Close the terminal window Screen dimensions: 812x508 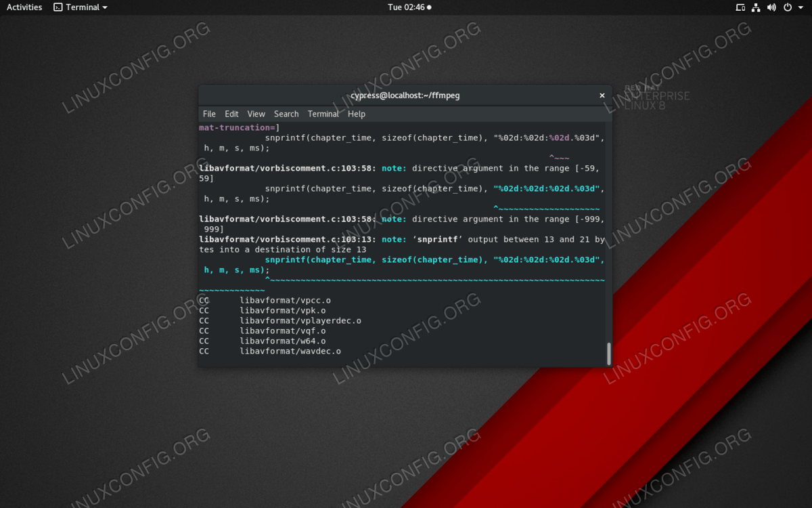[602, 96]
